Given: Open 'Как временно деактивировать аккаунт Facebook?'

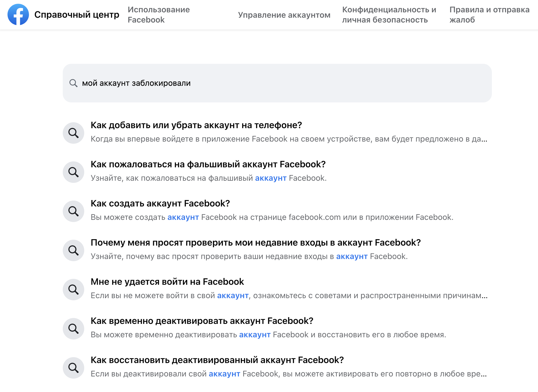Looking at the screenshot, I should 202,321.
